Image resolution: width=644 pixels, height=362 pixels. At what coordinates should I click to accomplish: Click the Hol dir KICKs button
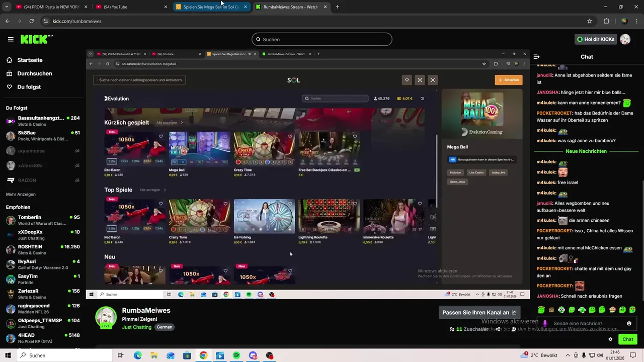596,39
